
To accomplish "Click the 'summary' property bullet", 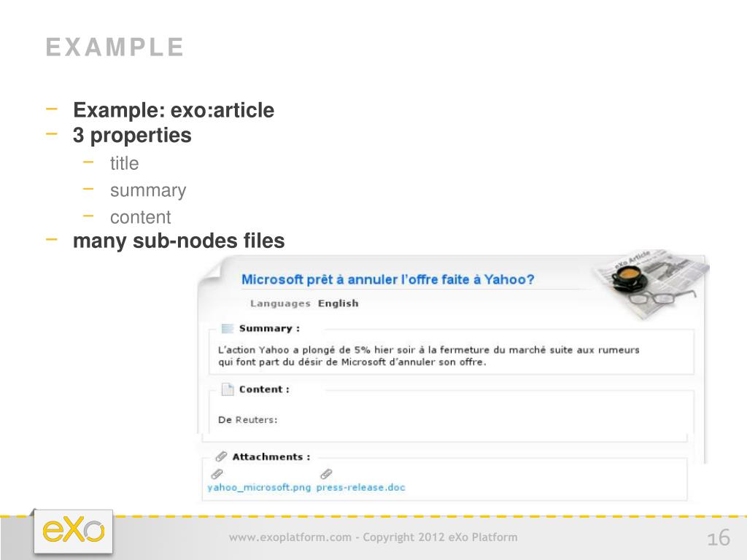I will (148, 190).
